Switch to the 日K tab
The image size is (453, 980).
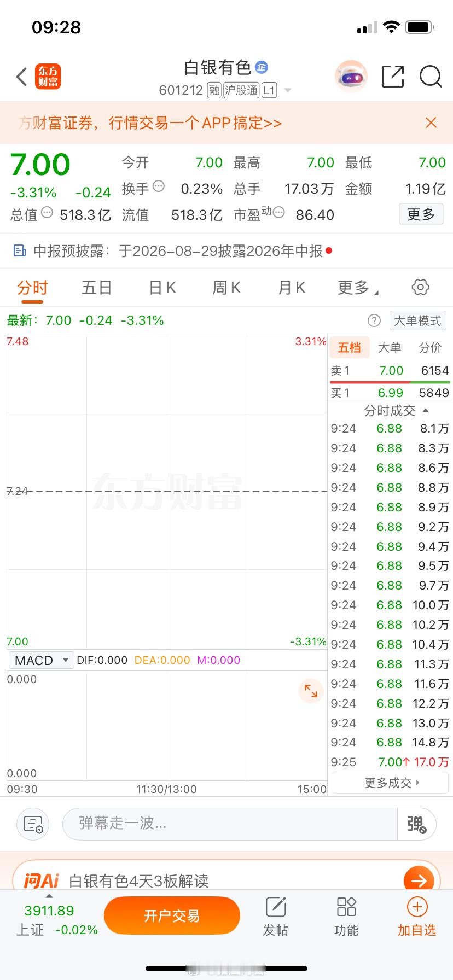(x=162, y=288)
